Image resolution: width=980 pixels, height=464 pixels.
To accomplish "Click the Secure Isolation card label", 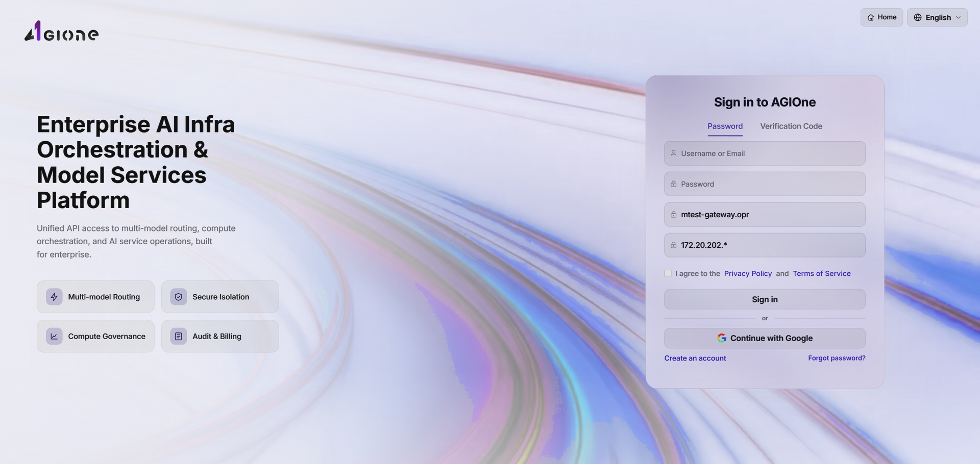I will coord(221,297).
